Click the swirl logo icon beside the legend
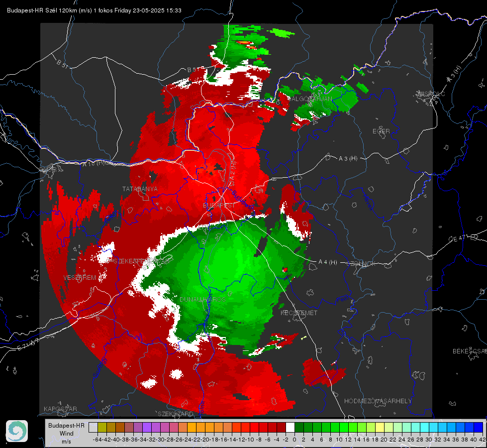The width and height of the screenshot is (487, 448). pyautogui.click(x=17, y=431)
